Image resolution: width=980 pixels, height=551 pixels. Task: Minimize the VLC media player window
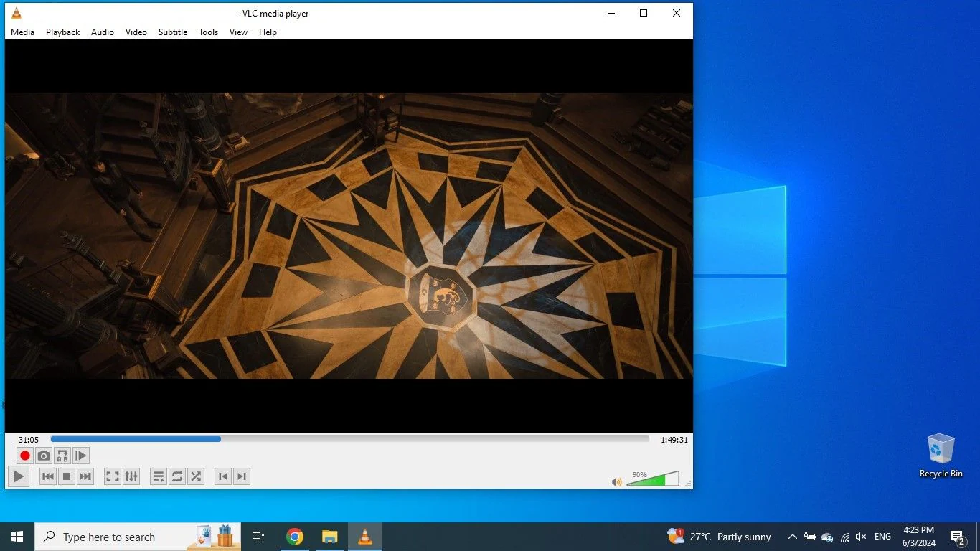click(611, 13)
